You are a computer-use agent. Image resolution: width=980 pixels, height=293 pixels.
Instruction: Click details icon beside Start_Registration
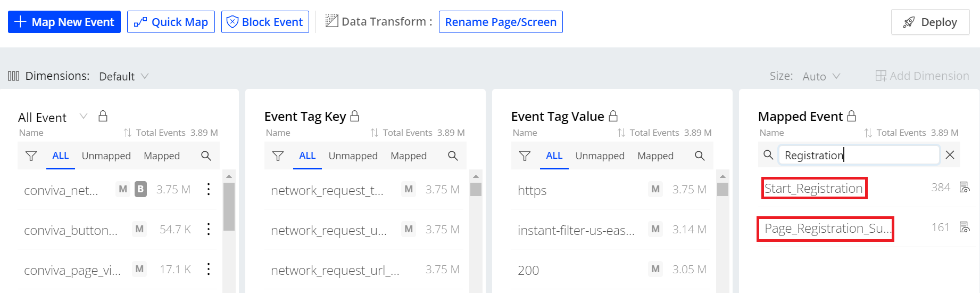coord(964,188)
